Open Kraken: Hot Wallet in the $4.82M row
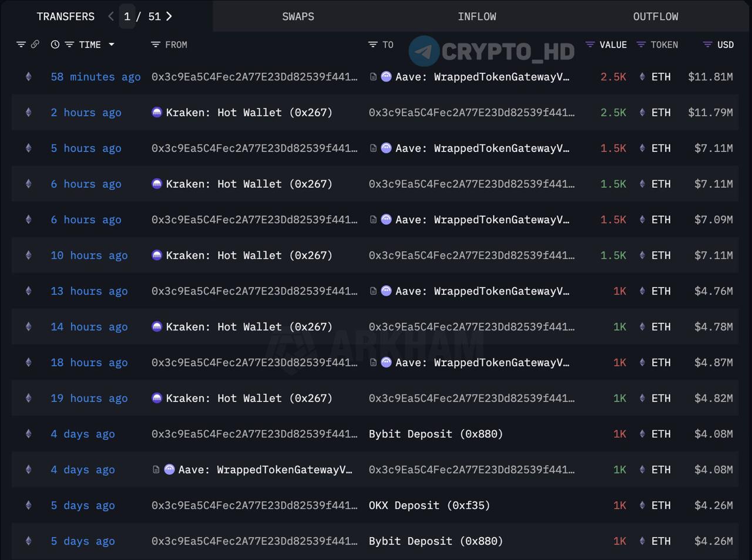 [x=249, y=399]
